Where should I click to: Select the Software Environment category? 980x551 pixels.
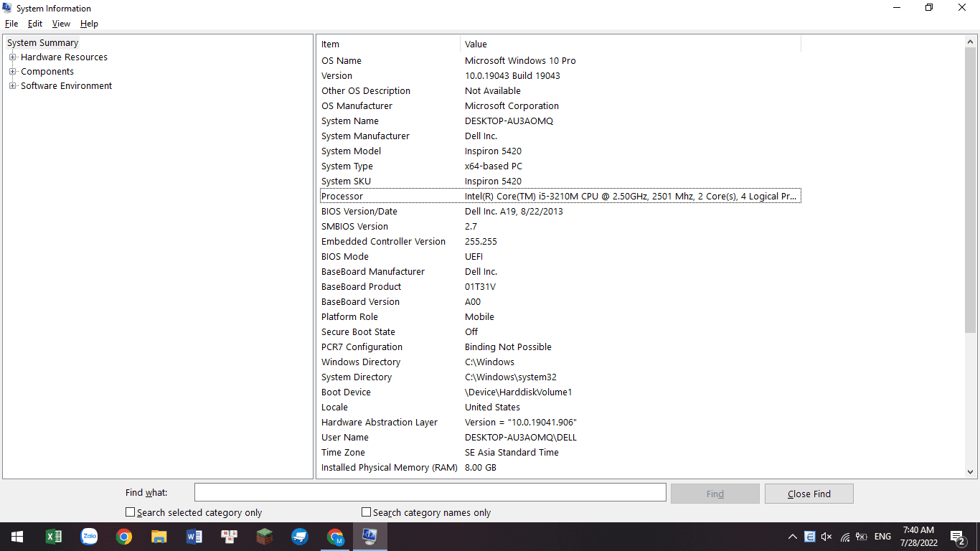point(66,86)
